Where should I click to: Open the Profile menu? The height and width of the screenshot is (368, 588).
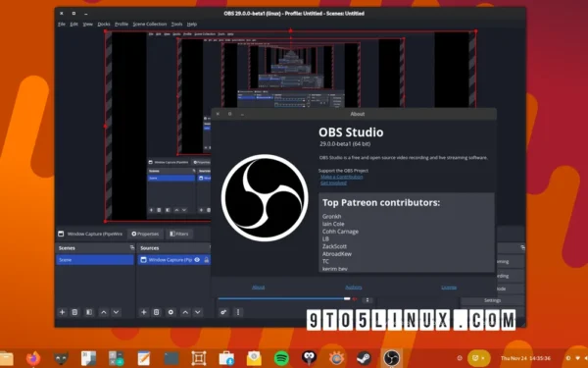coord(122,24)
